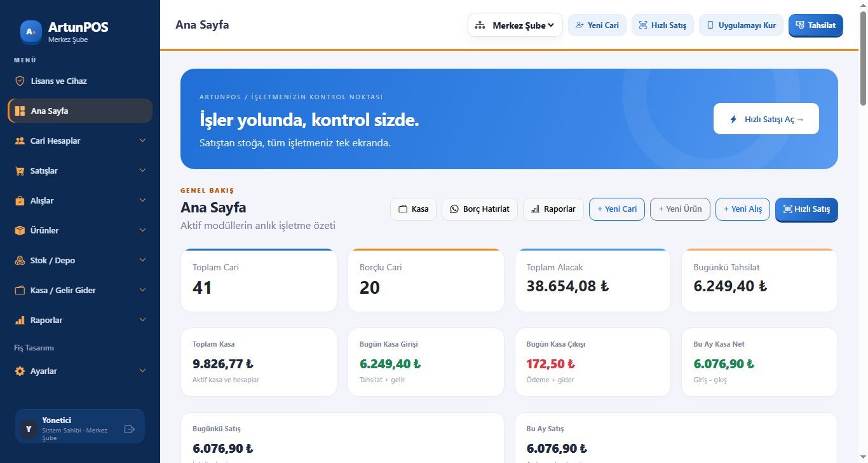The width and height of the screenshot is (868, 463).
Task: Click the WhatsApp icon on Borç Hatırlat
Action: pyautogui.click(x=454, y=209)
